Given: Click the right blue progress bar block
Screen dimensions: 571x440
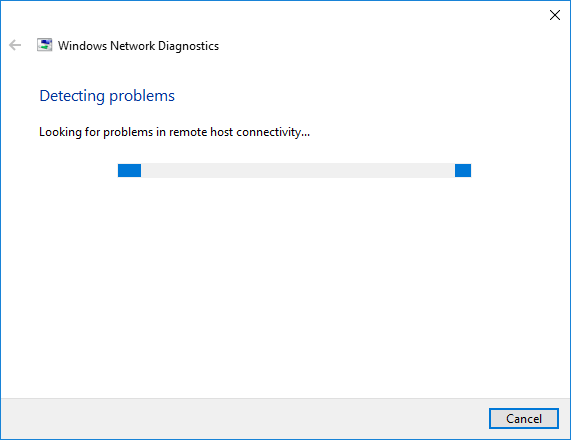Looking at the screenshot, I should (x=463, y=170).
